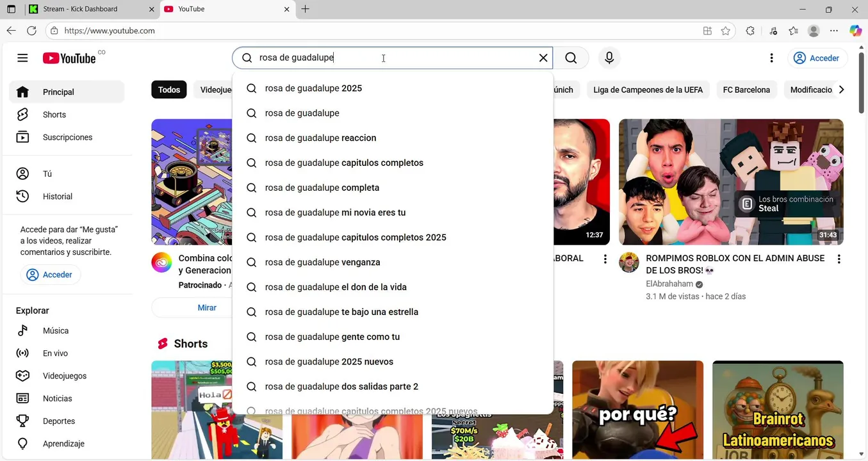Click the sidebar Acceder sign-in button

coord(50,275)
